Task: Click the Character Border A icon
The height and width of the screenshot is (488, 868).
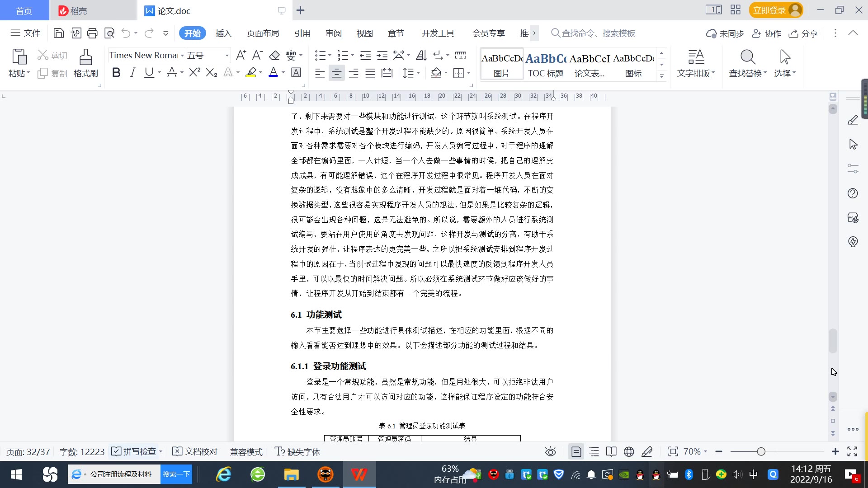Action: pyautogui.click(x=296, y=72)
